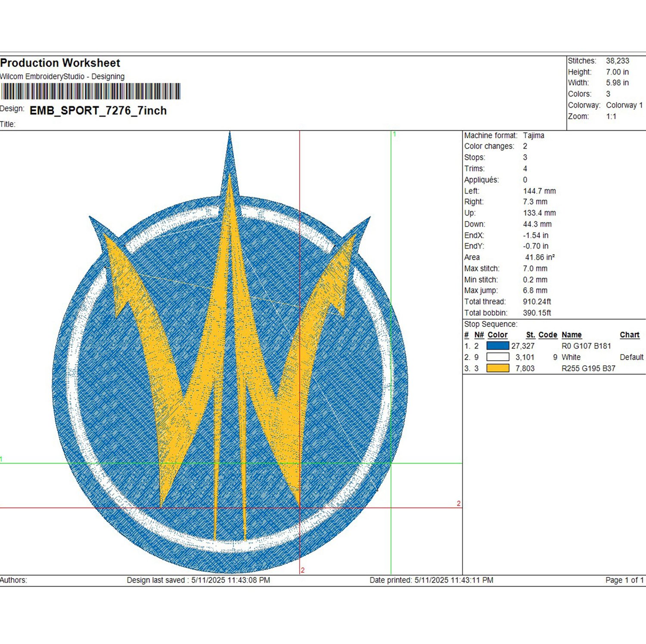Select the "Code" column header
Viewport: 646px width, 644px height.
(548, 335)
